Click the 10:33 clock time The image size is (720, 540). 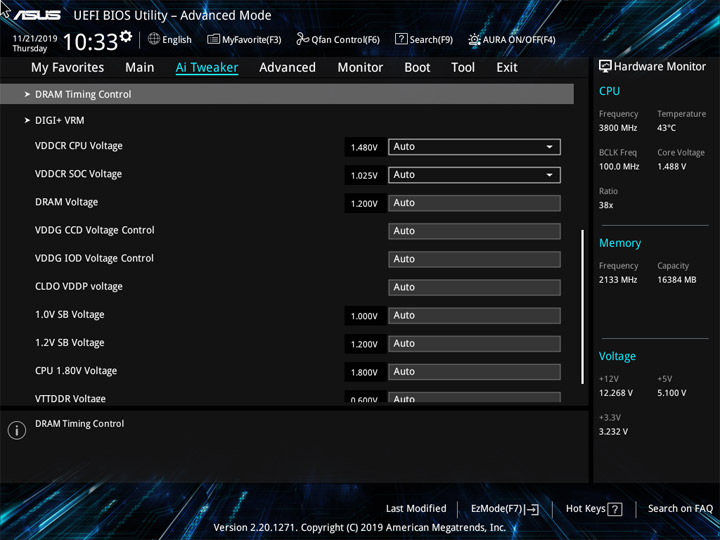click(x=90, y=42)
